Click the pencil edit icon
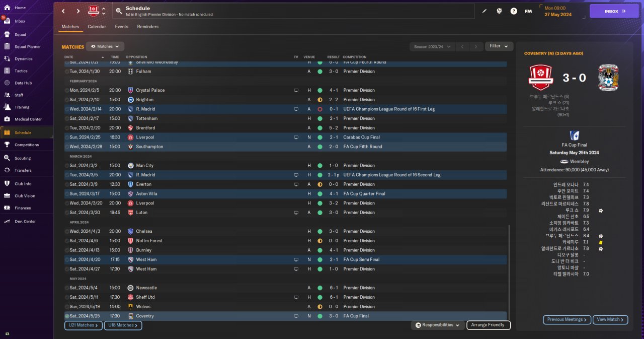 pos(485,11)
